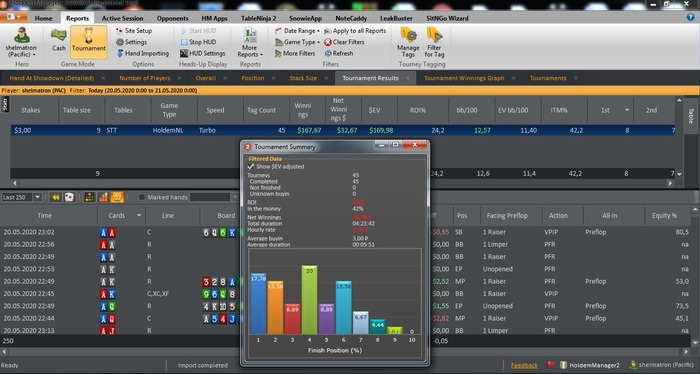Open the Table side panel

(691, 116)
